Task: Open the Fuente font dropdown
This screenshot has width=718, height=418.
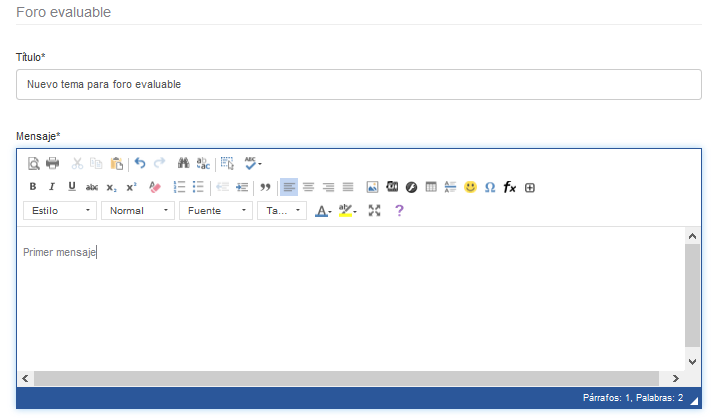Action: [x=215, y=211]
